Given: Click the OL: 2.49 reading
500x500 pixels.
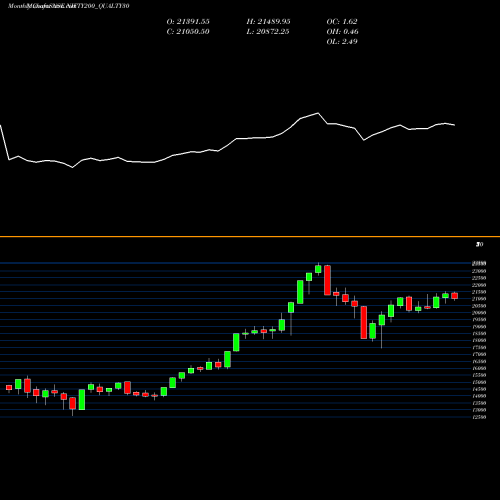Looking at the screenshot, I should click(x=342, y=42).
